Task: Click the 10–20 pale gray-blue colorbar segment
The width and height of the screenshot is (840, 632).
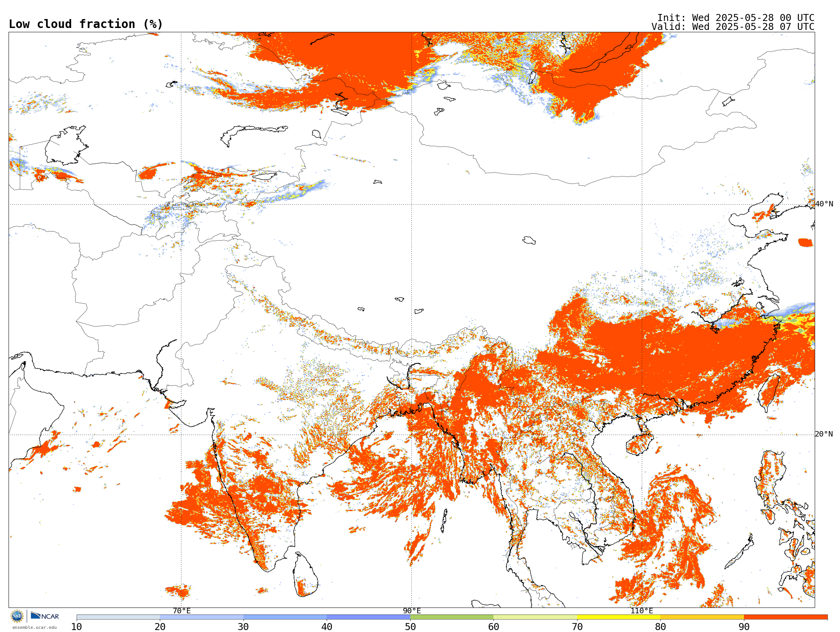Action: [x=118, y=617]
